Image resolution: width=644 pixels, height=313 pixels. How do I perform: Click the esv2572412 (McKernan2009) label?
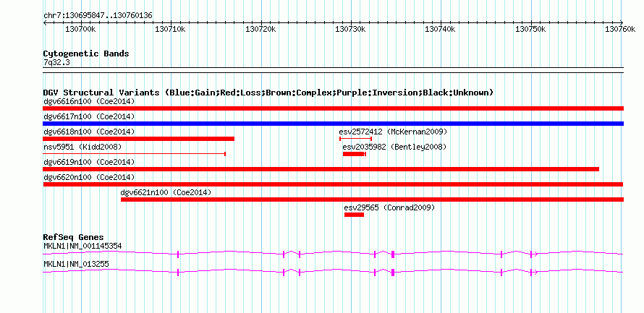[393, 132]
